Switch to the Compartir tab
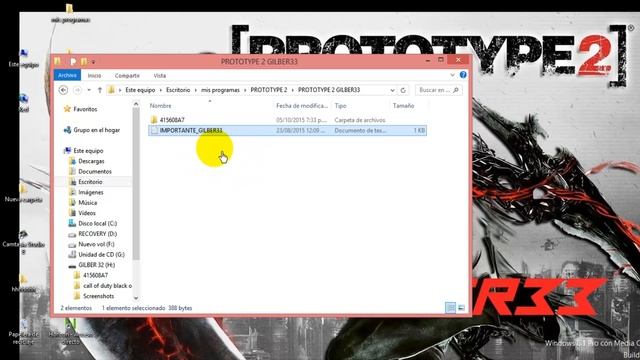640x360 pixels. pyautogui.click(x=127, y=76)
